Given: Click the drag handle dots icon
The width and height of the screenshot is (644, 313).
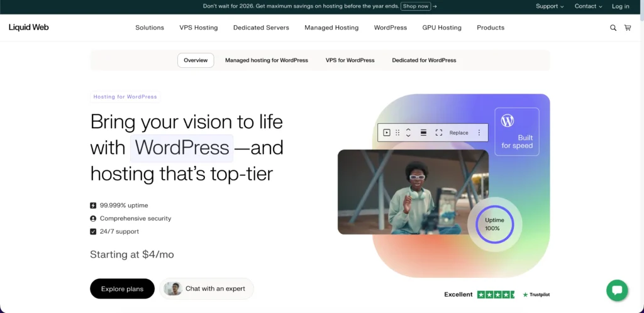Looking at the screenshot, I should tap(397, 133).
